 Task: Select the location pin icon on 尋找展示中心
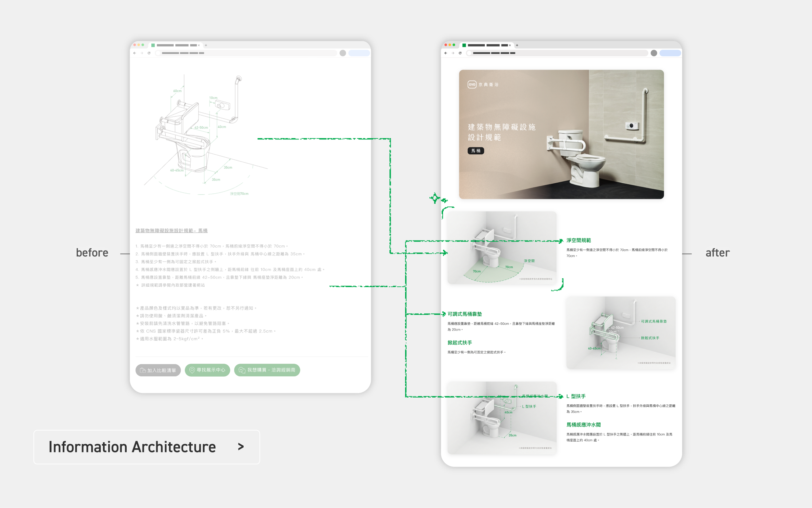[x=191, y=370]
